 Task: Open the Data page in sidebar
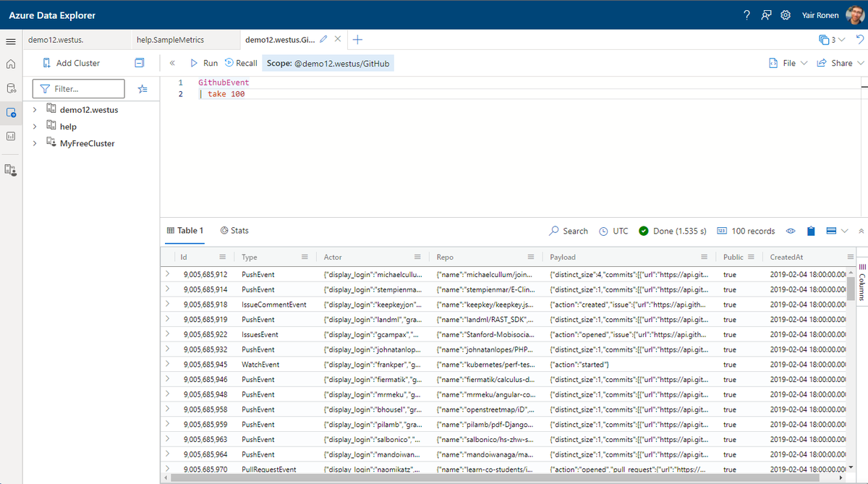10,88
